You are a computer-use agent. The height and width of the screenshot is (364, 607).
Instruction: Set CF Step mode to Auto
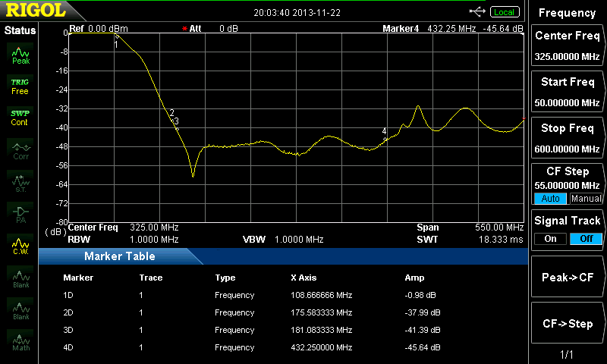[551, 199]
